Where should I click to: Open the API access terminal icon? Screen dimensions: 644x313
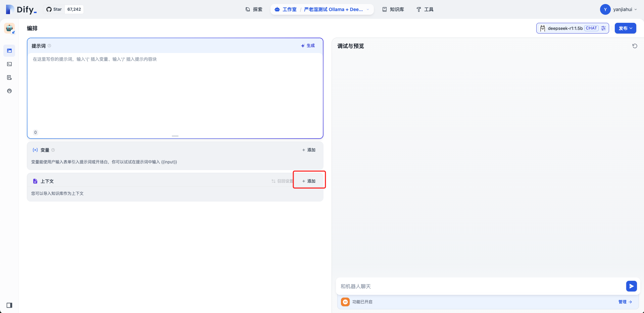tap(9, 64)
